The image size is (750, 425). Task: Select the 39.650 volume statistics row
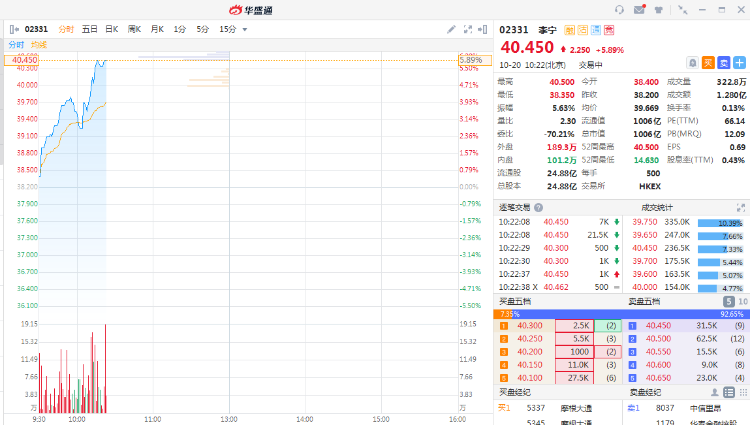click(x=687, y=235)
